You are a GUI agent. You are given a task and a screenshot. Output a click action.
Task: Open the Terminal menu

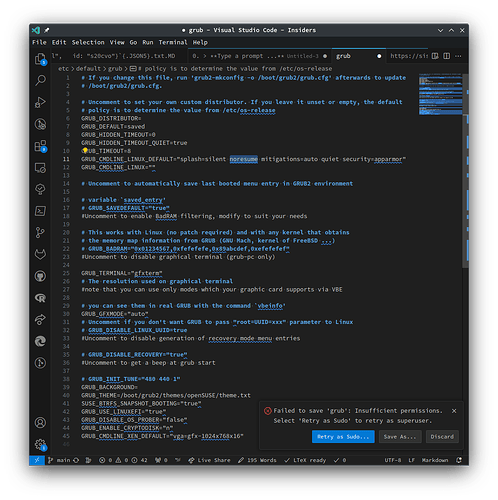tap(173, 42)
